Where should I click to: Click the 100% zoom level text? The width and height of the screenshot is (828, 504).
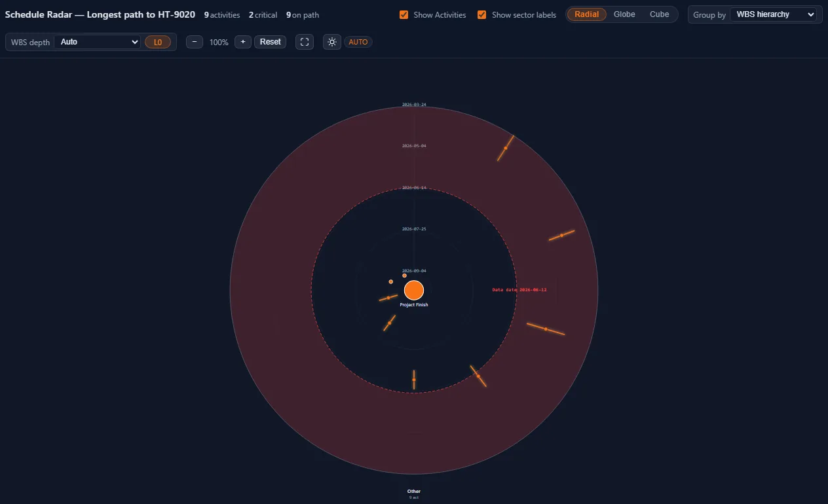(x=219, y=42)
